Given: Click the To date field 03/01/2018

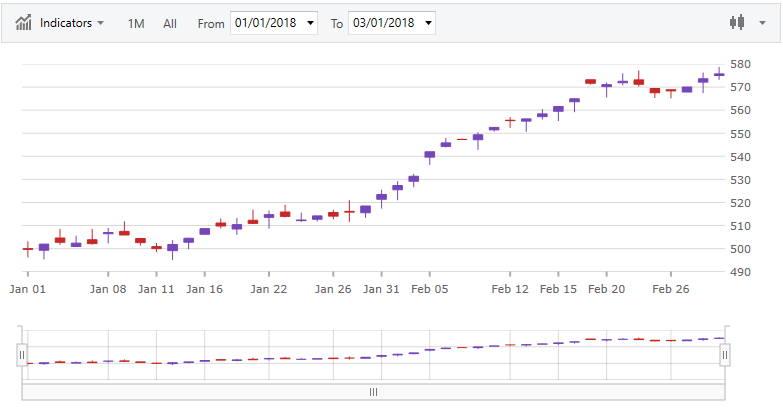Looking at the screenshot, I should point(381,23).
